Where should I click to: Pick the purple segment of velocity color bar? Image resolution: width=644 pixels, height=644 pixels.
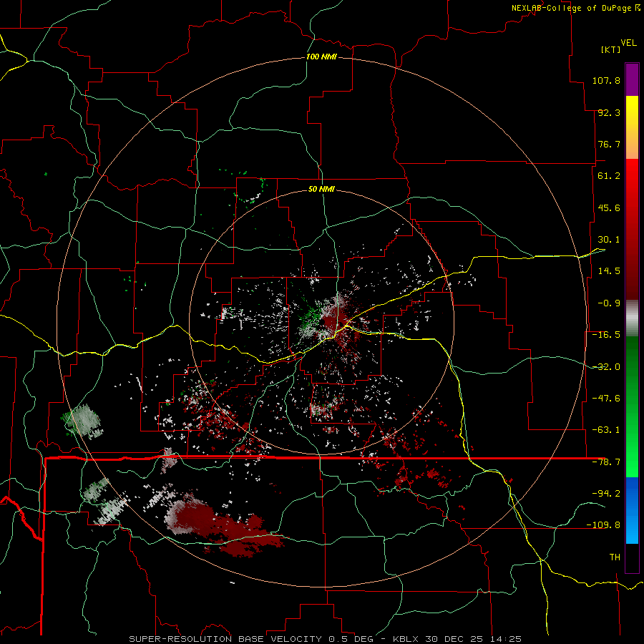(632, 79)
